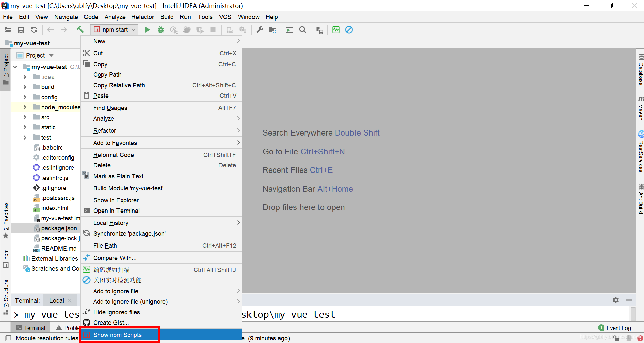The width and height of the screenshot is (644, 343).
Task: Select package.json in project tree
Action: coord(59,228)
